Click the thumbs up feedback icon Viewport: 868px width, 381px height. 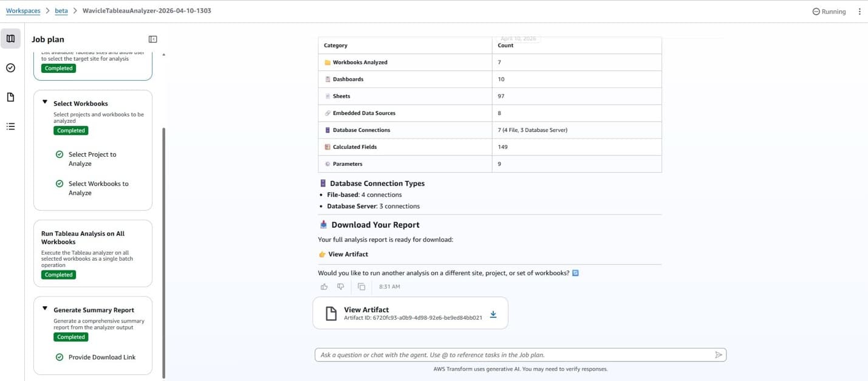(324, 287)
